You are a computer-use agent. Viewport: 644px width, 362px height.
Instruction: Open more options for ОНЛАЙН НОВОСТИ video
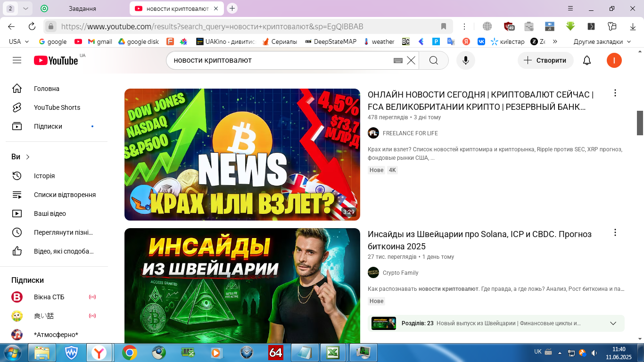(615, 93)
